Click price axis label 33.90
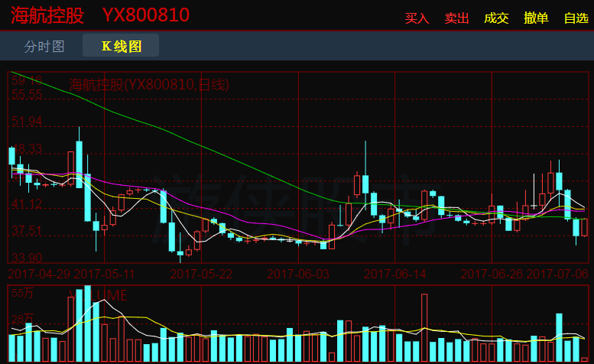This screenshot has width=594, height=364. point(27,258)
